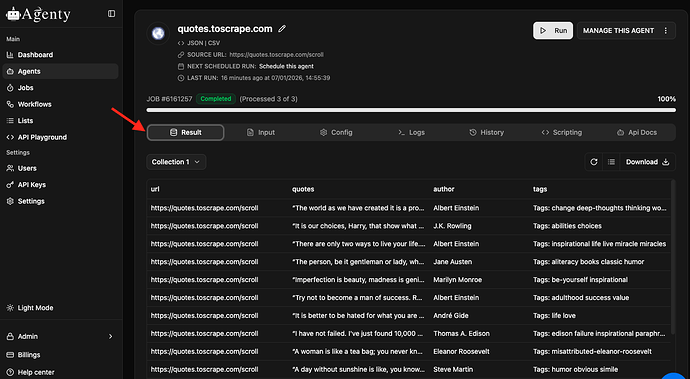The width and height of the screenshot is (690, 379).
Task: Switch to the Api Docs tab
Action: coord(637,132)
